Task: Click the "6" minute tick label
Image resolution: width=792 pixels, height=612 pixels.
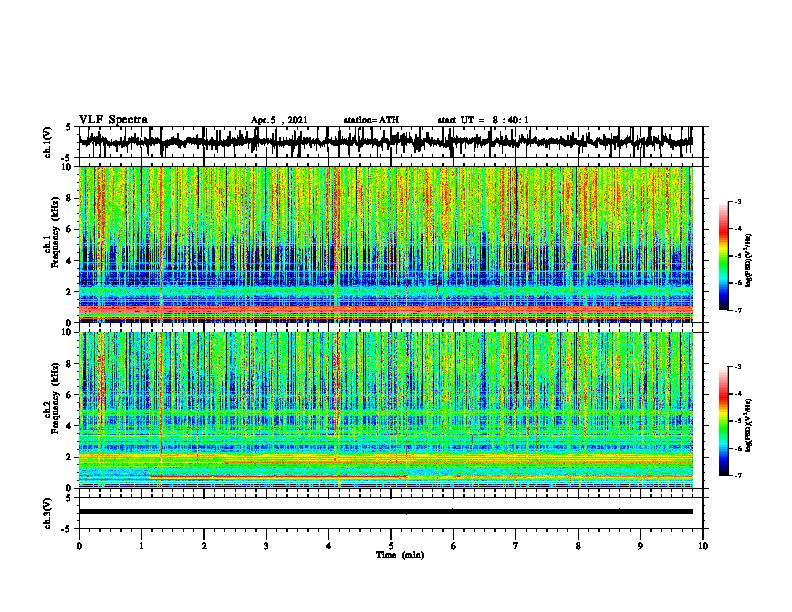Action: tap(454, 546)
